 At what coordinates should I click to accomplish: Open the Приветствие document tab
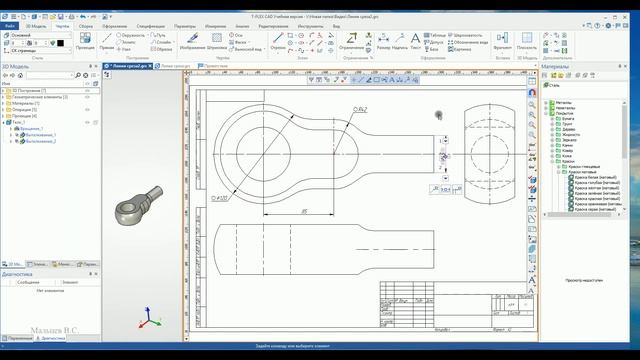pyautogui.click(x=213, y=66)
